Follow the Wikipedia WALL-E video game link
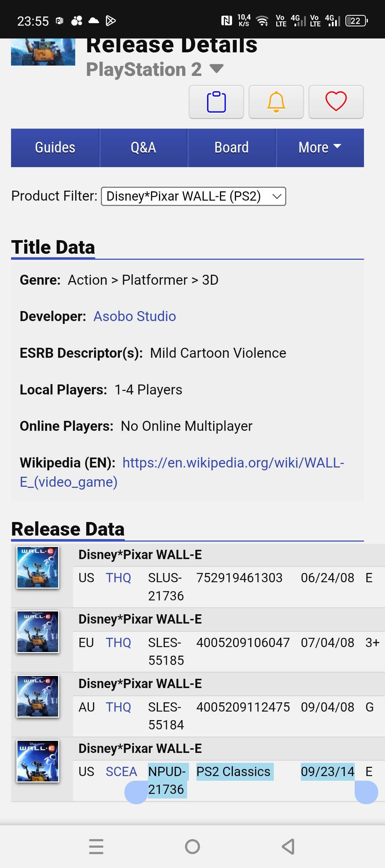The height and width of the screenshot is (868, 385). (x=233, y=463)
